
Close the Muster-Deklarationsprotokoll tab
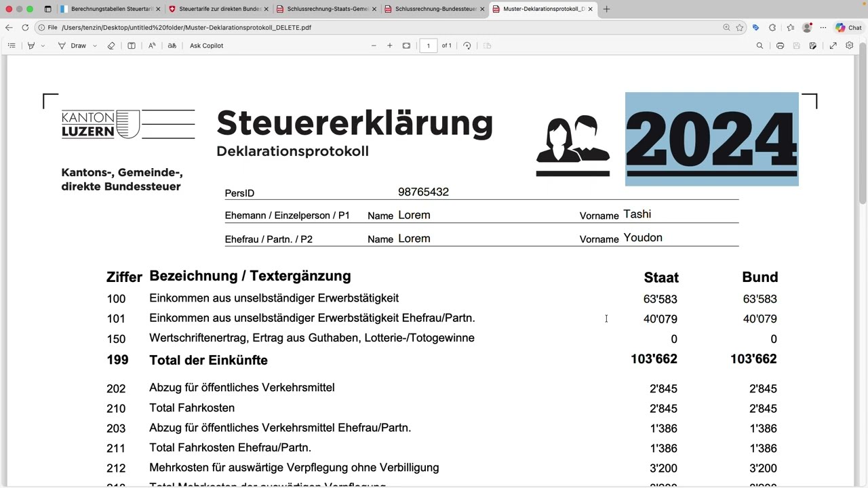590,9
